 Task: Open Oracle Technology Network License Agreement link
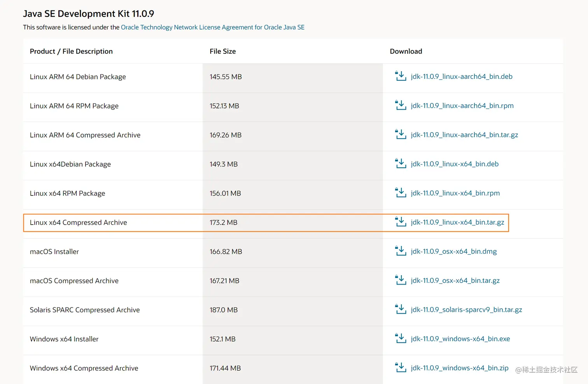coord(213,27)
